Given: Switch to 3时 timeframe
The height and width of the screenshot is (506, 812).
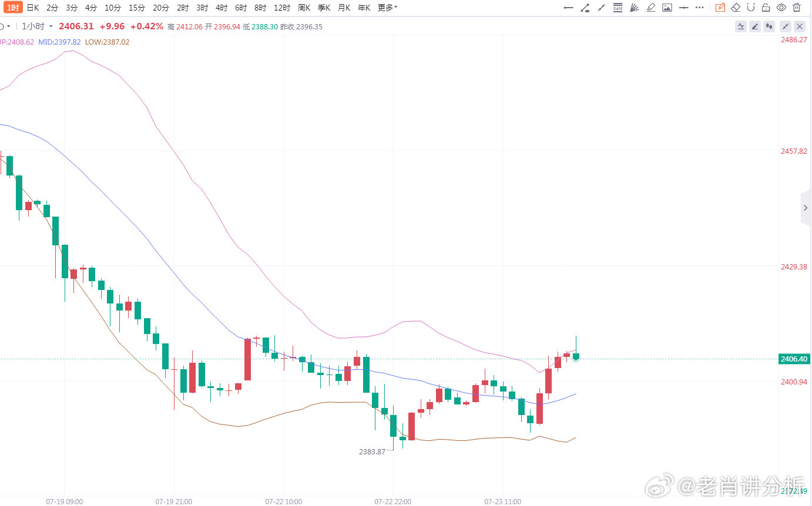Looking at the screenshot, I should pos(202,8).
